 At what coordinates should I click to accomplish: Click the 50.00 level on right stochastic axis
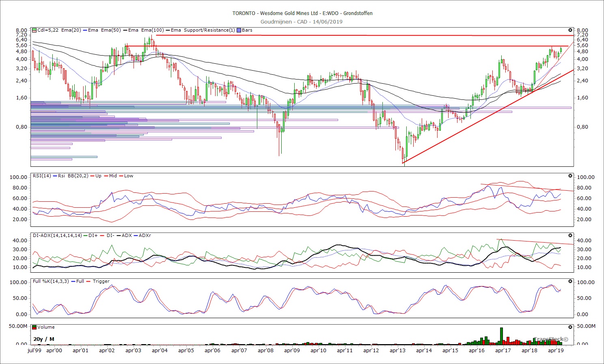584,298
